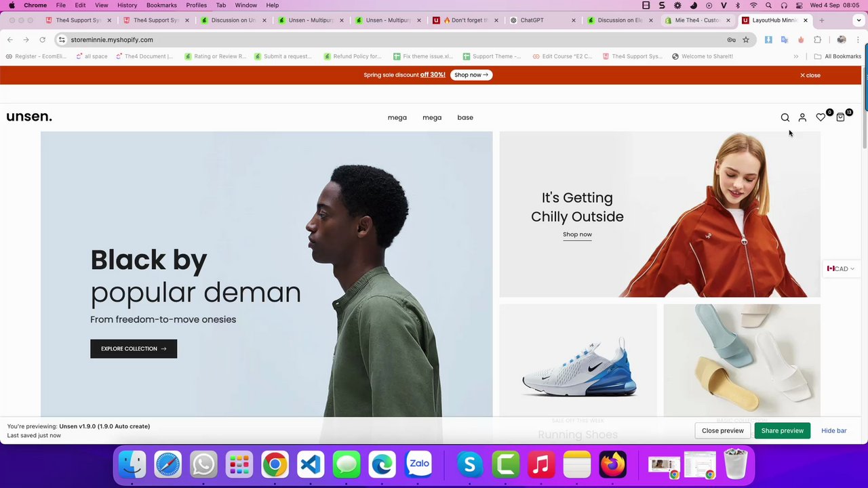This screenshot has width=868, height=488.
Task: Click the address bar URL field
Action: [x=393, y=39]
